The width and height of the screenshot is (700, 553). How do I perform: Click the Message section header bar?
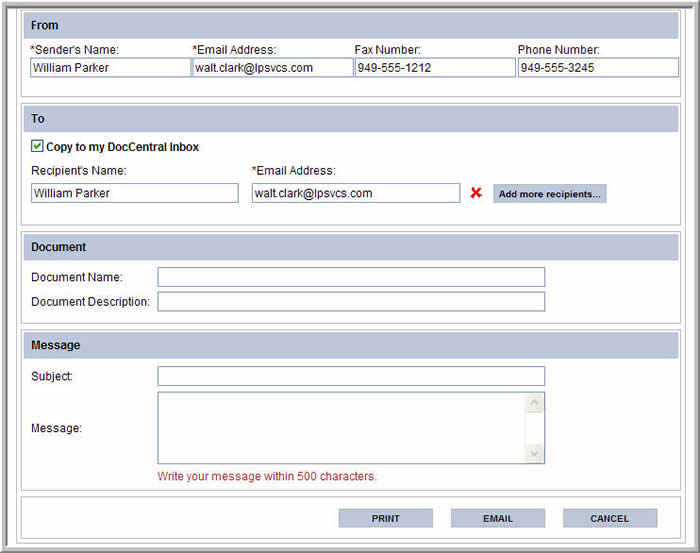[350, 345]
